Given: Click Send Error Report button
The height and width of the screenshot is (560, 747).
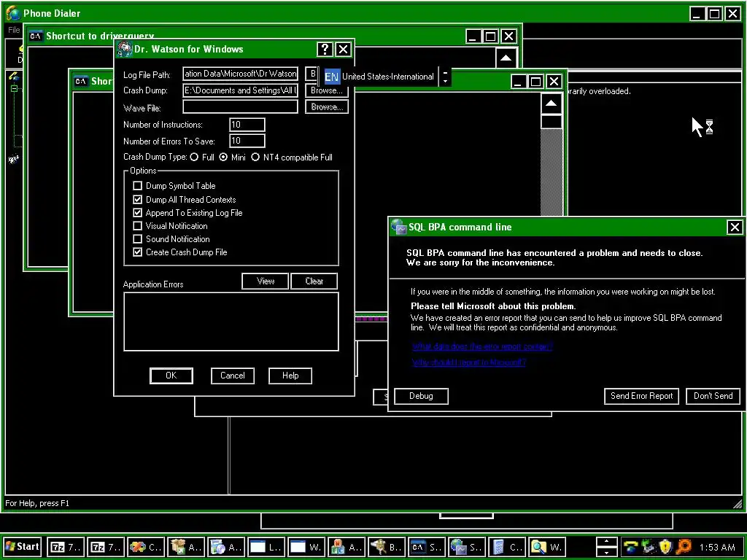Looking at the screenshot, I should tap(642, 396).
